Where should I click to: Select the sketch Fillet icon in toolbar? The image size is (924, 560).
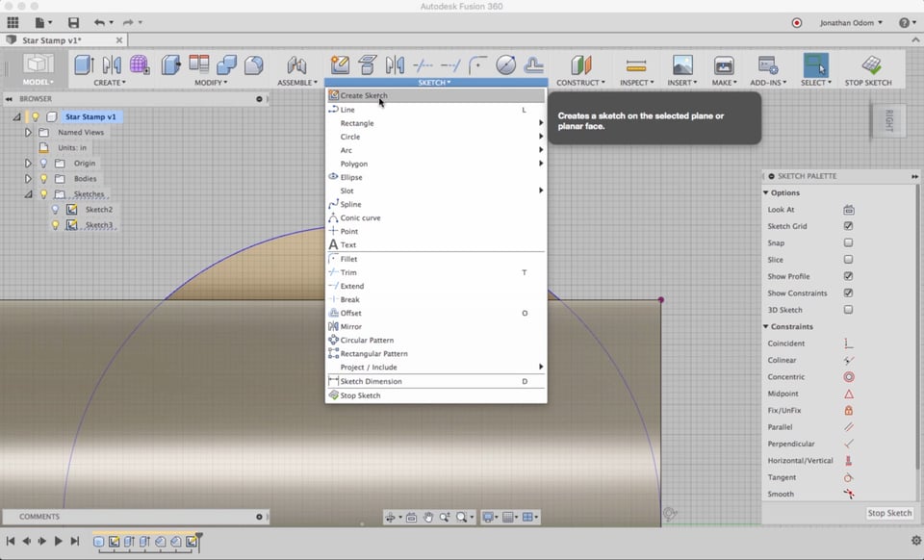(478, 64)
